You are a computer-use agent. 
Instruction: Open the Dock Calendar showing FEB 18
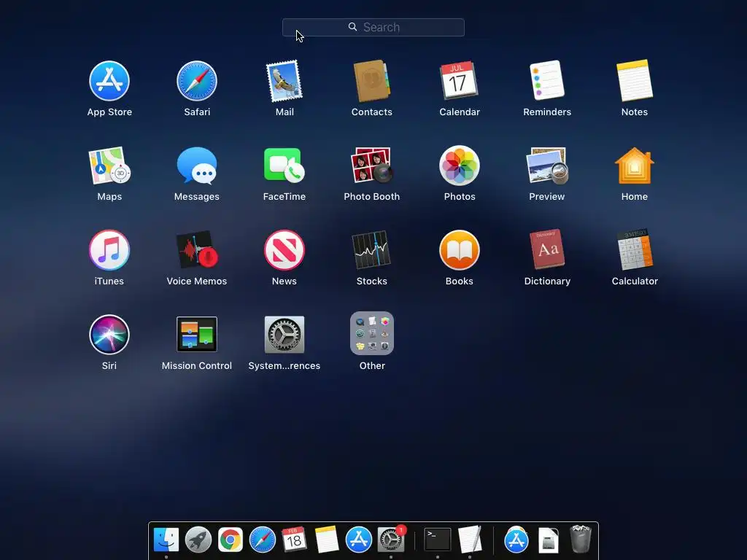coord(294,540)
